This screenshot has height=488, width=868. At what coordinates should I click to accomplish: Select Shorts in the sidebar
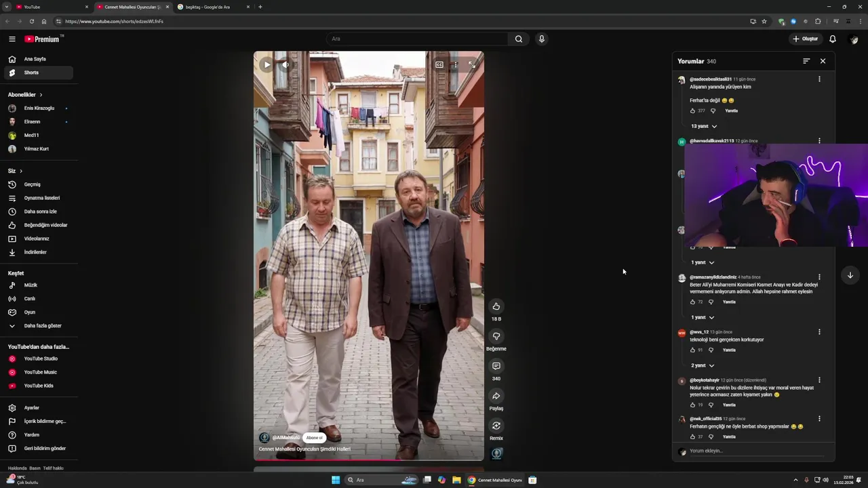38,73
